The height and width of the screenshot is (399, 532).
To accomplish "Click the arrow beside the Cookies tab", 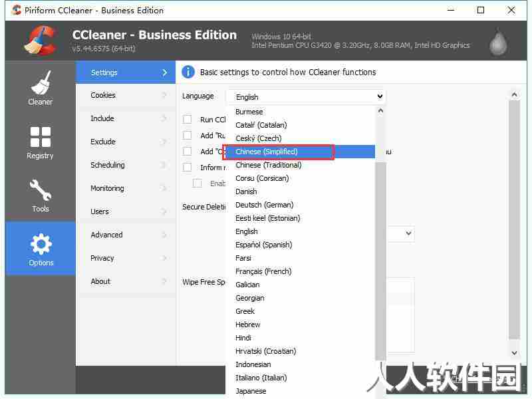I will point(164,95).
